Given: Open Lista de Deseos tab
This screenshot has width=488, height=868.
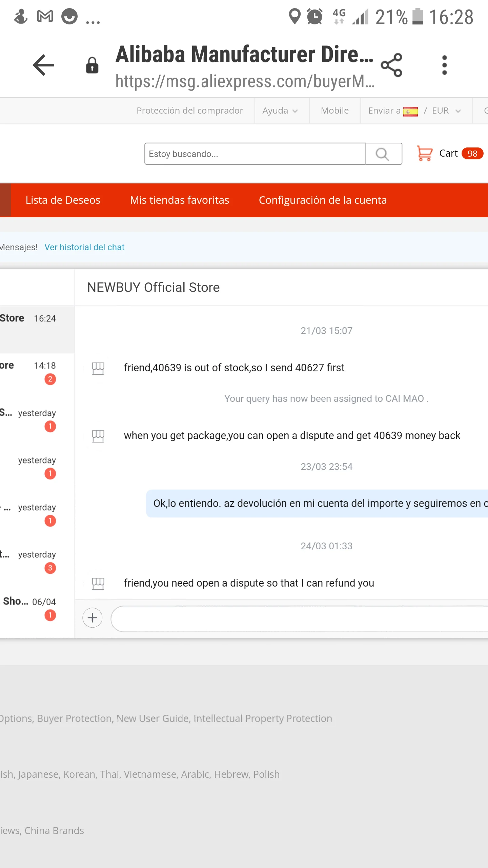Looking at the screenshot, I should (x=63, y=200).
